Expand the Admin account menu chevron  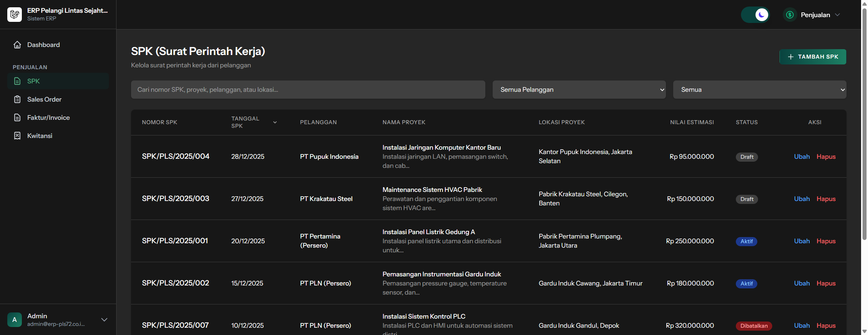[104, 320]
